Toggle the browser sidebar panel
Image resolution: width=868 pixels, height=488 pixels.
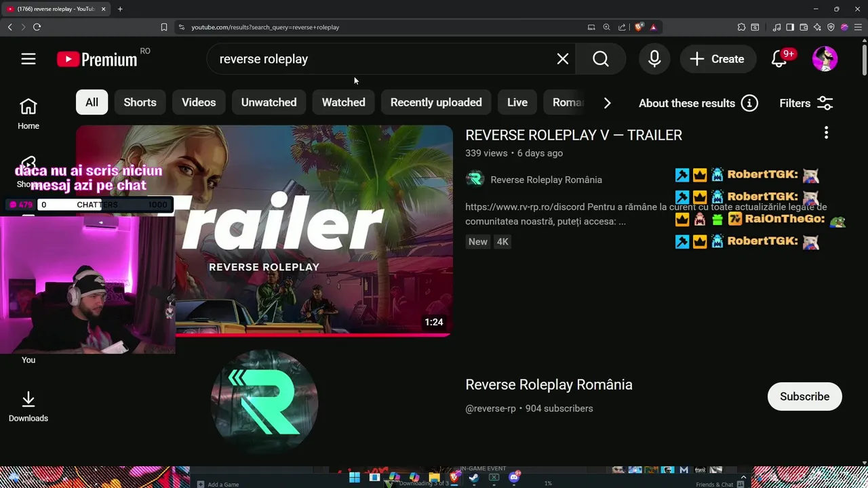pyautogui.click(x=790, y=27)
